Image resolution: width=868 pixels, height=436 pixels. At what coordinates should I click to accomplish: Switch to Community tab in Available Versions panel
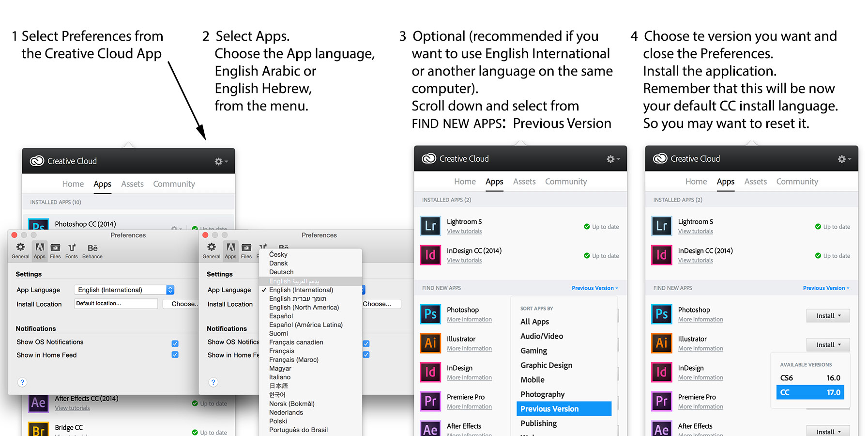(797, 182)
